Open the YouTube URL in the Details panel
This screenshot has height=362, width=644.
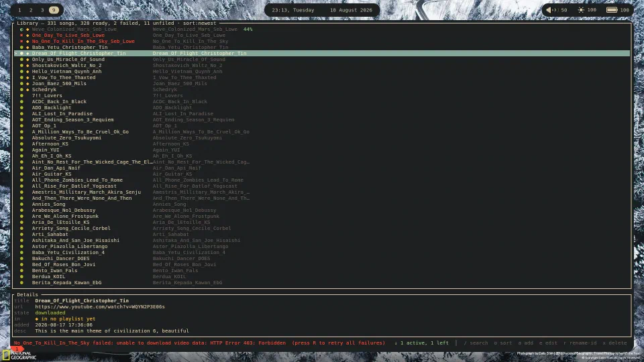pyautogui.click(x=100, y=307)
